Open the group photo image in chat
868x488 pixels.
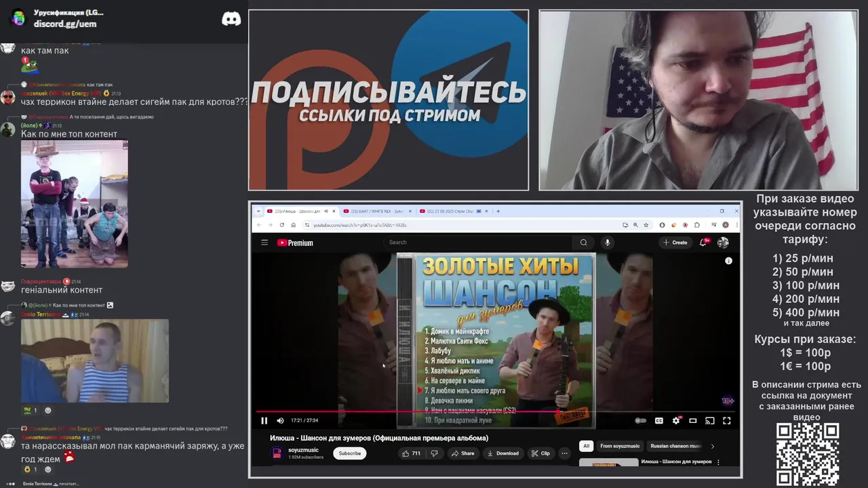click(x=75, y=204)
